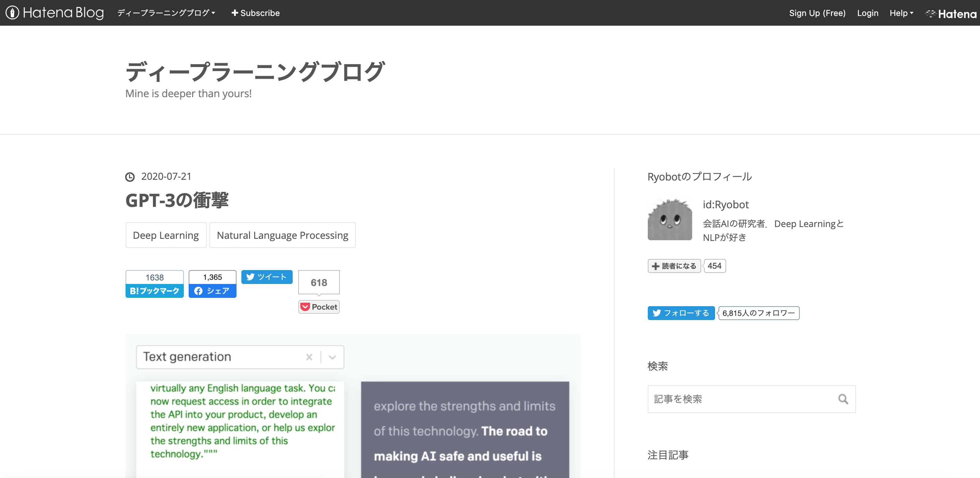The image size is (980, 478).
Task: Click the B!ブックマーク Hatena bookmark button
Action: pos(154,291)
